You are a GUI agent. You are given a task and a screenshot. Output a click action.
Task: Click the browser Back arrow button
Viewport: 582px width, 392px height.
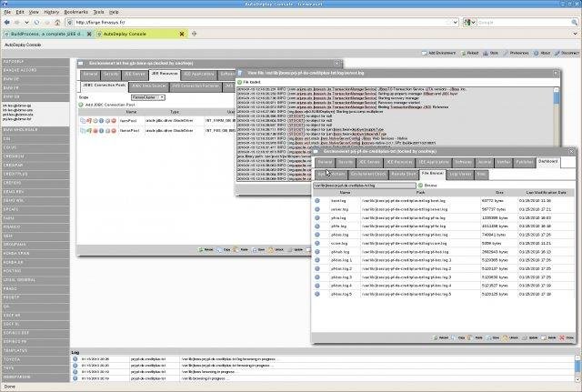click(x=6, y=22)
